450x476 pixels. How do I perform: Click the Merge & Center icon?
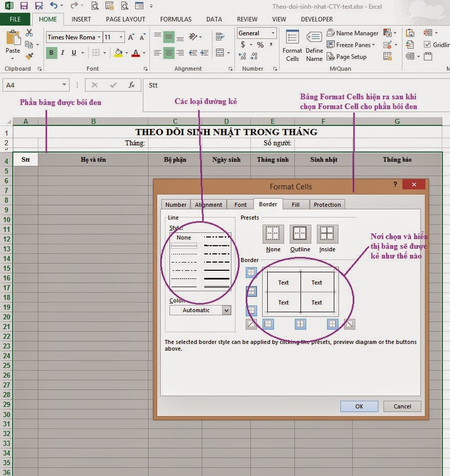pyautogui.click(x=220, y=53)
